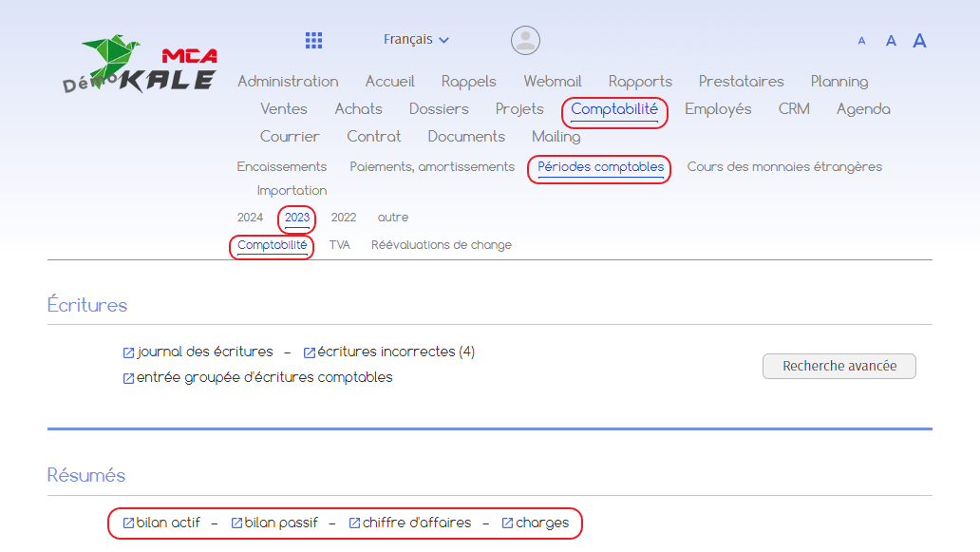Click external link icon beside bilan actif

[129, 523]
